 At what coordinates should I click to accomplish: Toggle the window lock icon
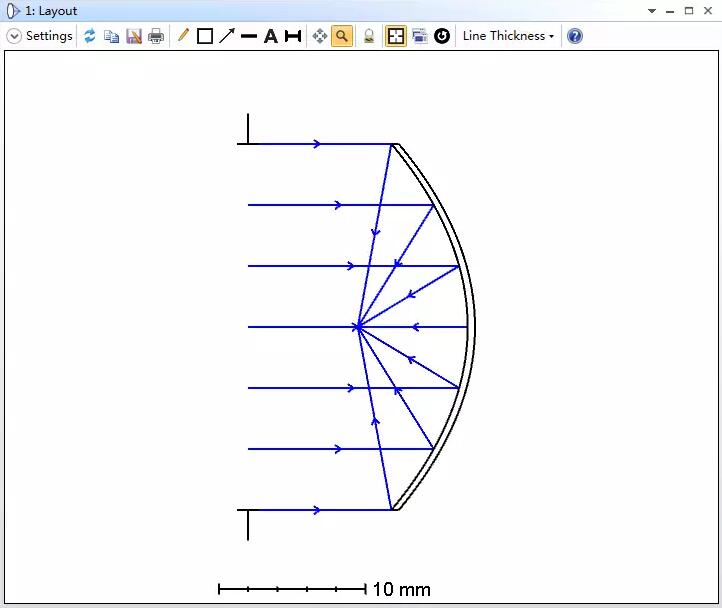[369, 36]
